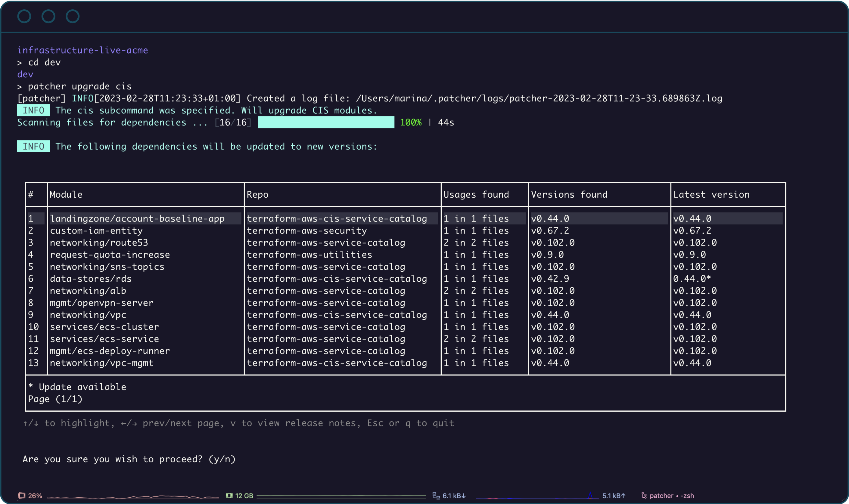Click the keyboard hints line with 'view release notes'
The image size is (849, 504).
tap(238, 423)
